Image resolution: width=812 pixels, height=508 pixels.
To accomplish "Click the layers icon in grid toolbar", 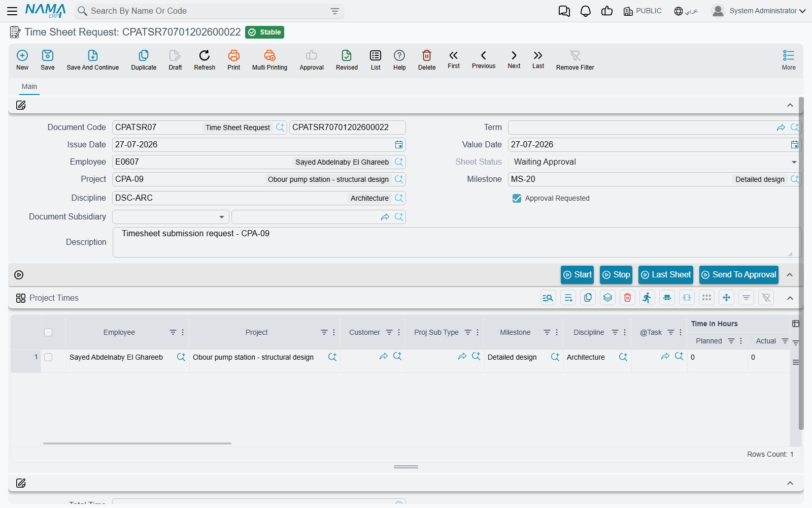I will (x=607, y=298).
